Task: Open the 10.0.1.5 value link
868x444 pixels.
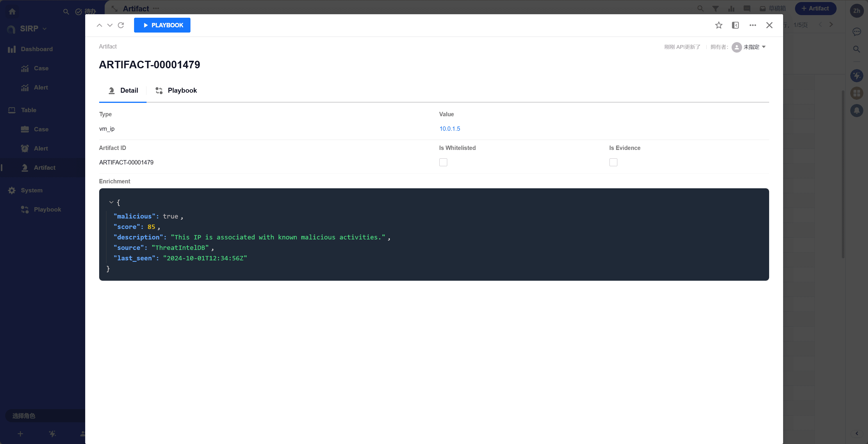Action: click(450, 129)
